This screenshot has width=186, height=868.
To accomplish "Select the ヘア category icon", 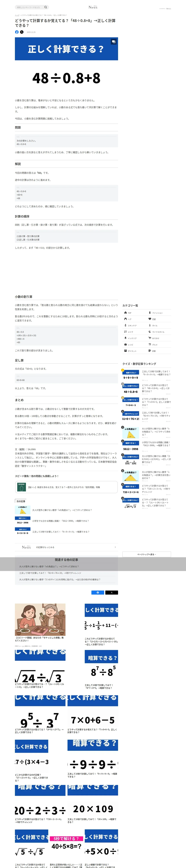I will (126, 319).
